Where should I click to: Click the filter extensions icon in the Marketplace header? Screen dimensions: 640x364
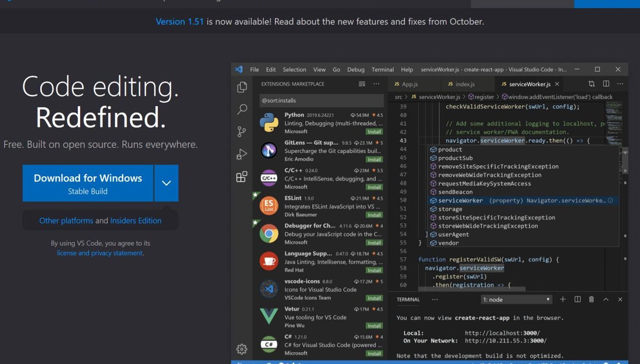point(362,84)
